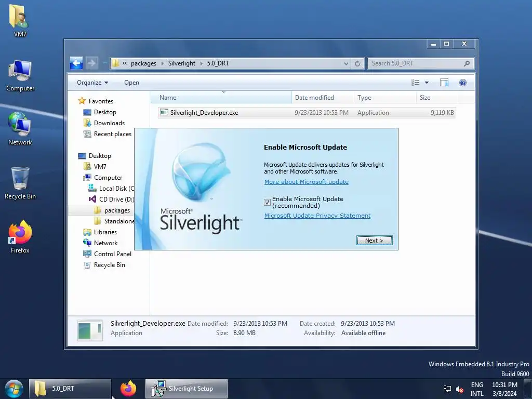The image size is (532, 399).
Task: Click the network tray icon
Action: click(447, 389)
